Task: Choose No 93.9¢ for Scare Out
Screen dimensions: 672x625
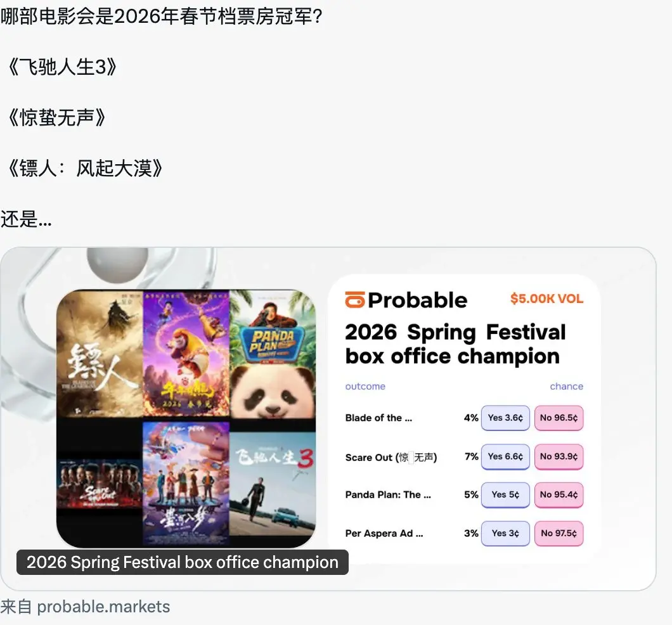Action: [559, 456]
